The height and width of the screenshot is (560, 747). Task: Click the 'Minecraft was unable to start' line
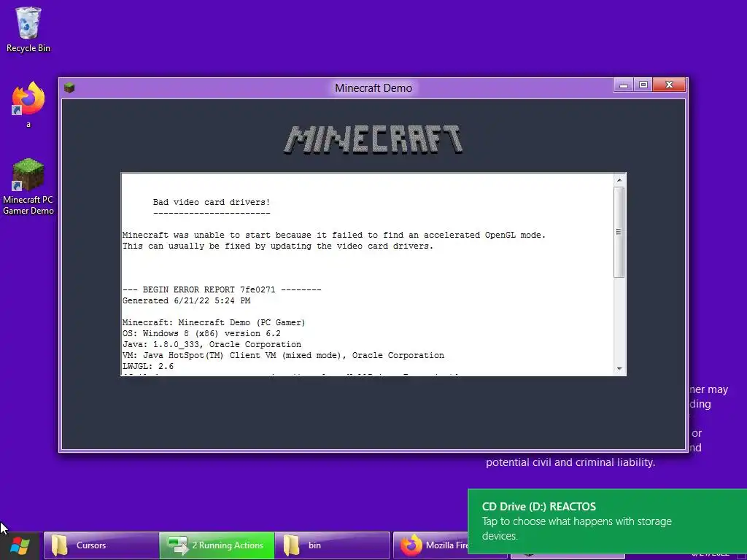[334, 235]
